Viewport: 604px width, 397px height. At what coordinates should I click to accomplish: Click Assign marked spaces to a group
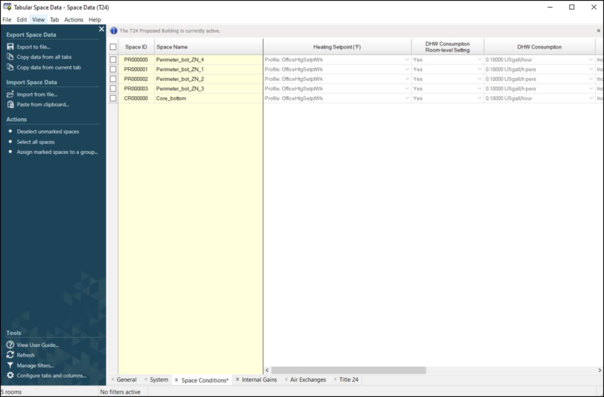point(57,152)
